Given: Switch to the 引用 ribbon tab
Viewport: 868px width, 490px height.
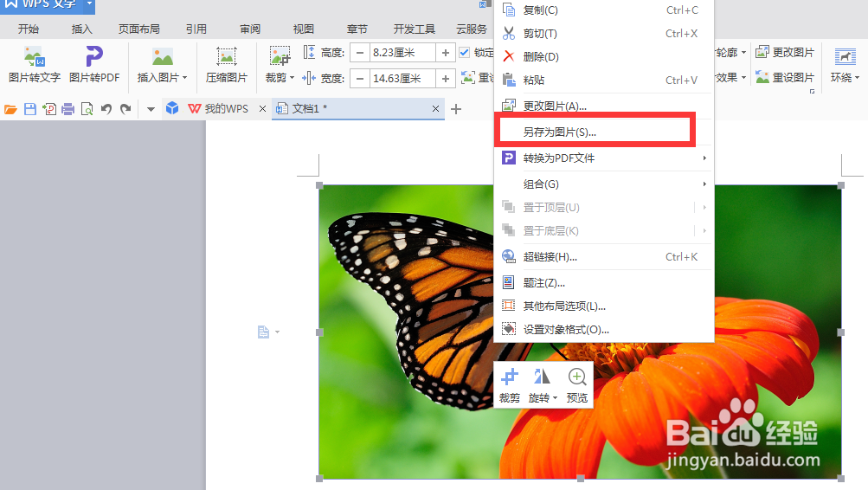Looking at the screenshot, I should pyautogui.click(x=196, y=29).
